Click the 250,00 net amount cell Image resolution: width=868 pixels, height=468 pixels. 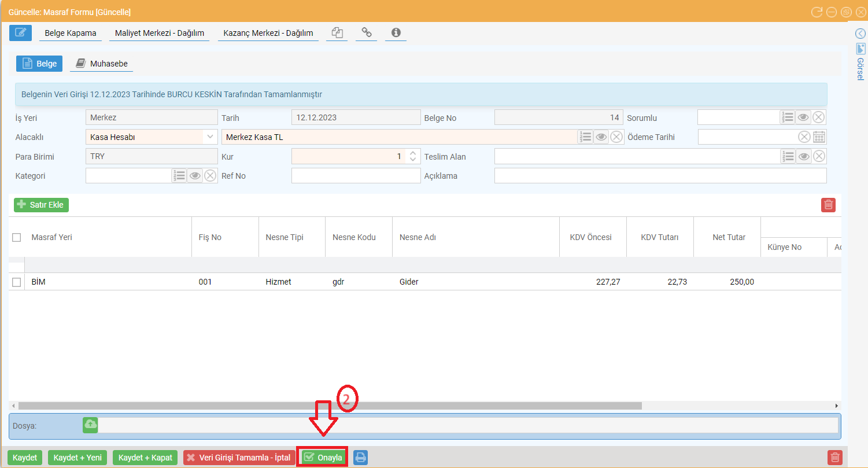[727, 282]
